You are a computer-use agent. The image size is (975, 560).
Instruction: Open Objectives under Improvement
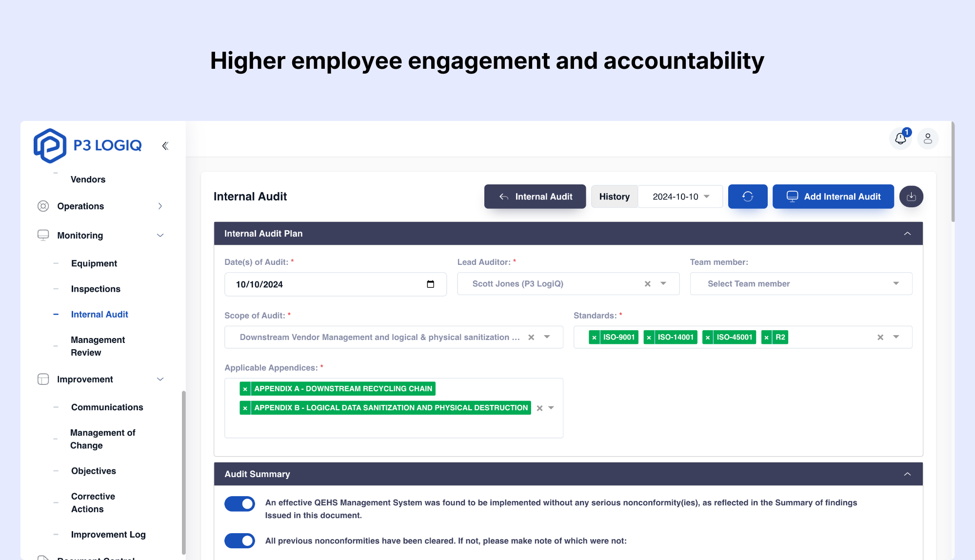94,471
